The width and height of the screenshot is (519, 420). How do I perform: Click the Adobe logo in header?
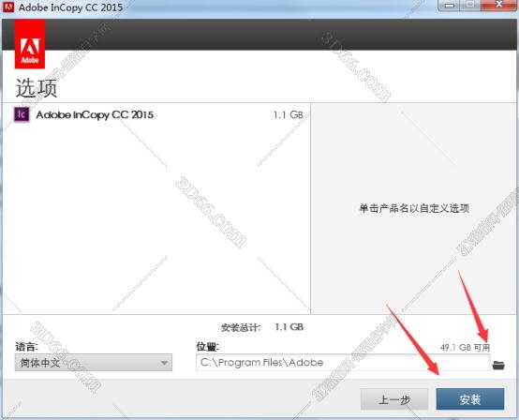point(30,44)
